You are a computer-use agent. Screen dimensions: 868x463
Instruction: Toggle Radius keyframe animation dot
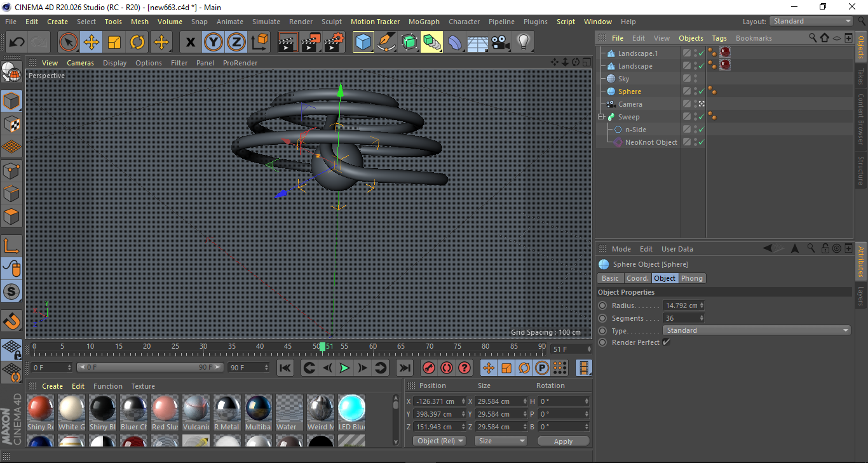tap(602, 305)
